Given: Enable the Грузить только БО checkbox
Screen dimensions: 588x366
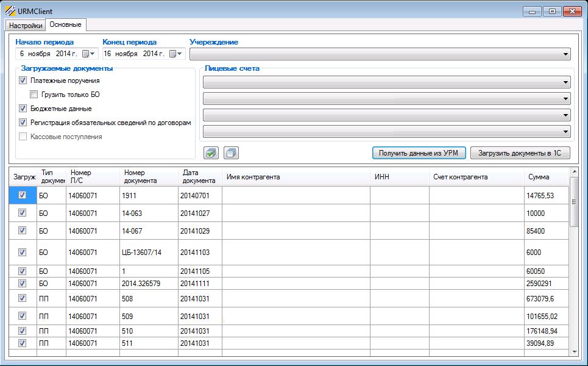Looking at the screenshot, I should pyautogui.click(x=34, y=94).
